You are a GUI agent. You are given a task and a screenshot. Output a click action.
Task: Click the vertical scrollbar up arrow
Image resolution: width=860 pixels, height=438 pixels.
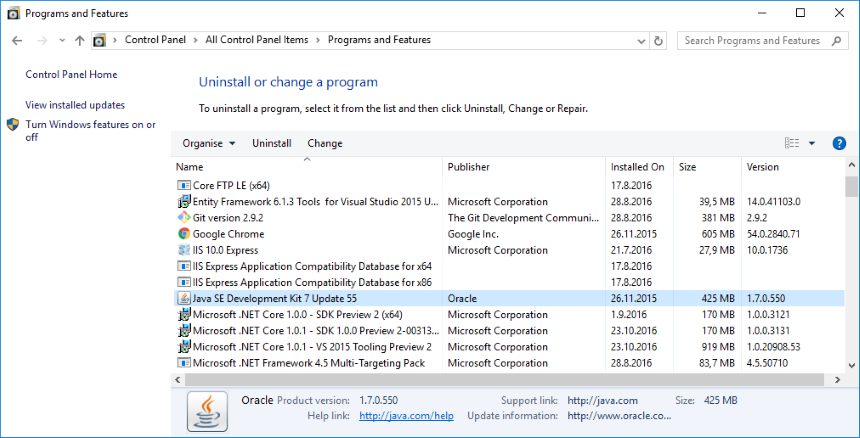click(852, 165)
